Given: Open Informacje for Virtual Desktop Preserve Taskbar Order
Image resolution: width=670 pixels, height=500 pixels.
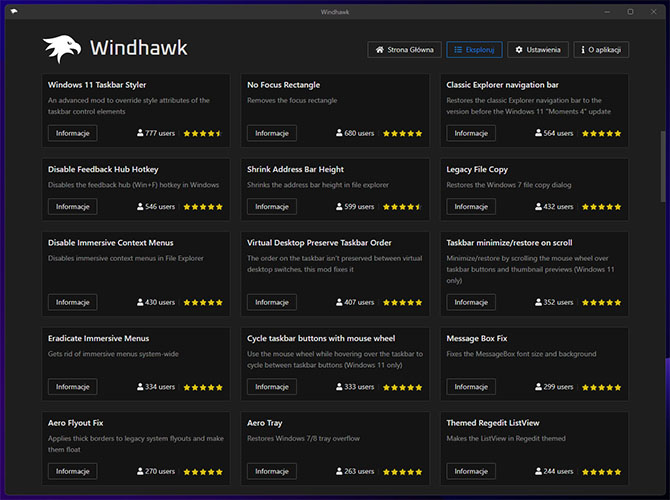Looking at the screenshot, I should pos(272,302).
